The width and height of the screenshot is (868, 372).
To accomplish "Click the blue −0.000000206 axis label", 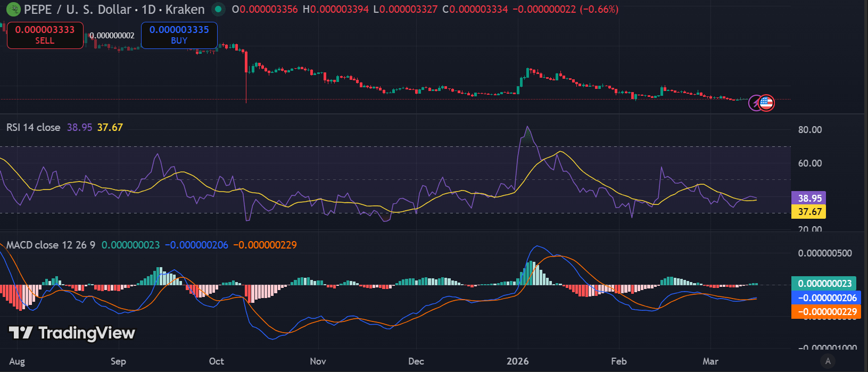I will pyautogui.click(x=826, y=298).
